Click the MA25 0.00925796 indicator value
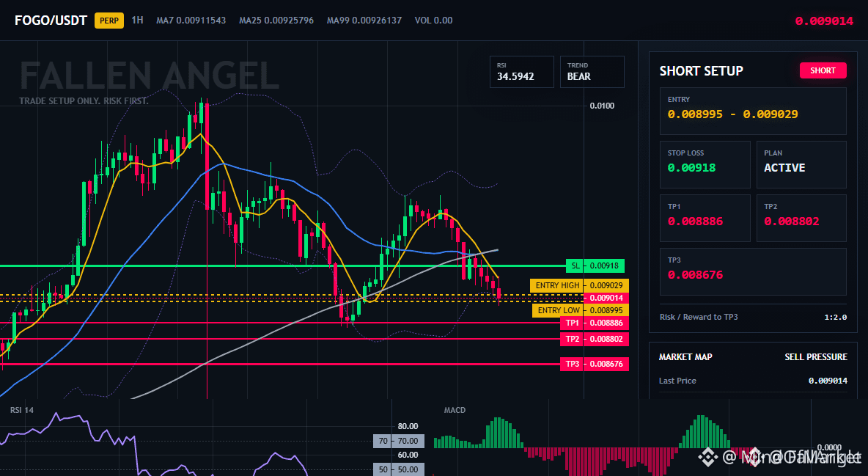This screenshot has width=868, height=476. click(276, 21)
